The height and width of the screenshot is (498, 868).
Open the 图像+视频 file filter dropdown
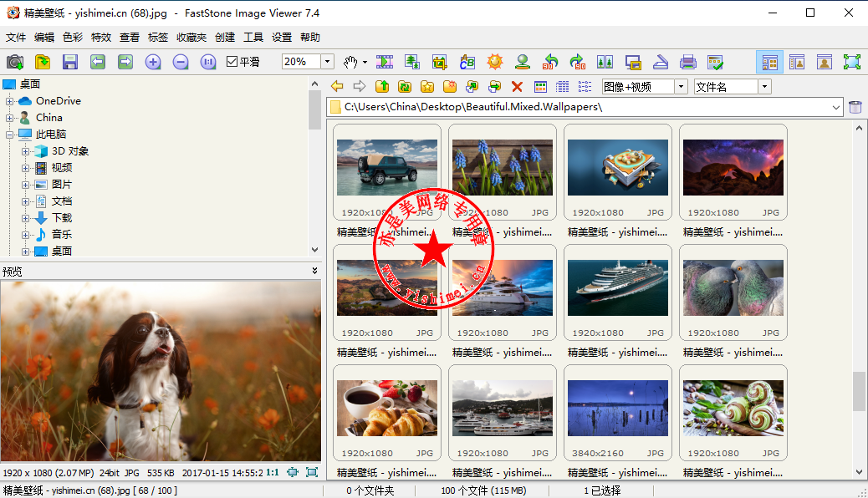(682, 87)
